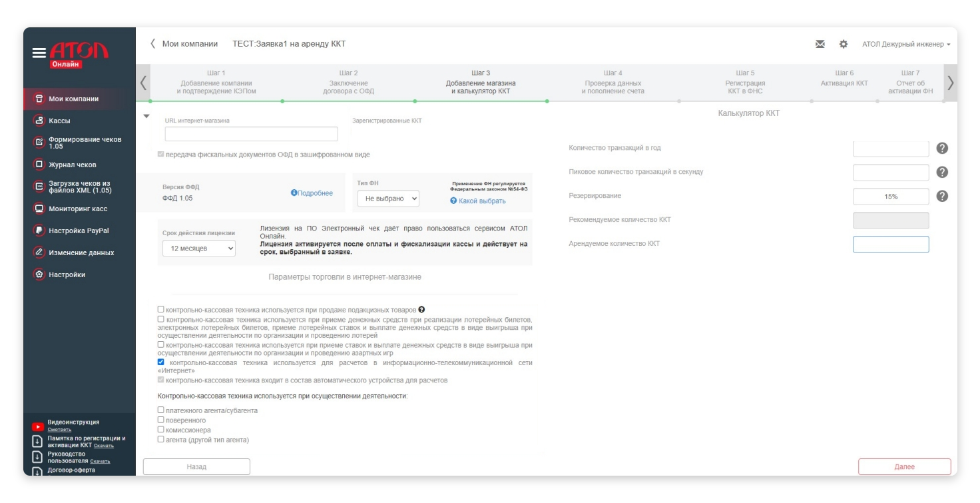Click the Кассы sidebar icon

[x=39, y=121]
